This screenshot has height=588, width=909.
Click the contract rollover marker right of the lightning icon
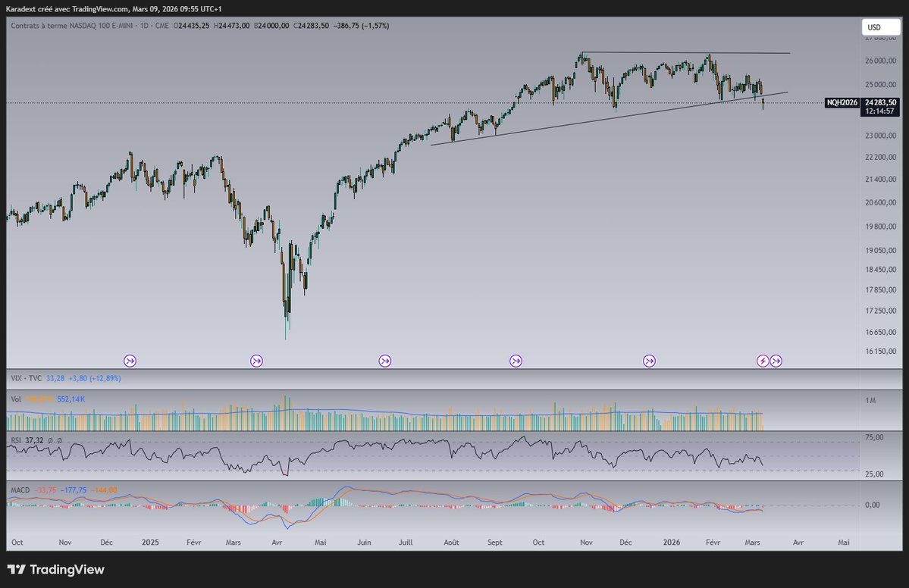[776, 361]
